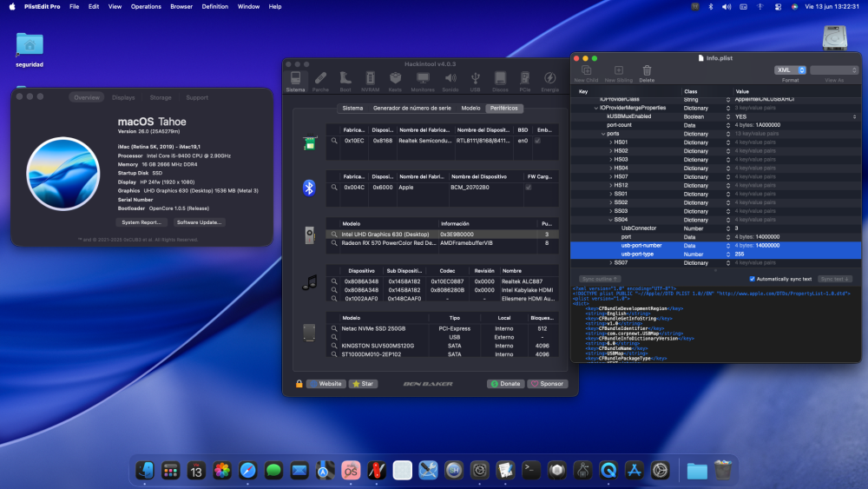
Task: Click the Donate button in Hackintool
Action: [x=505, y=384]
